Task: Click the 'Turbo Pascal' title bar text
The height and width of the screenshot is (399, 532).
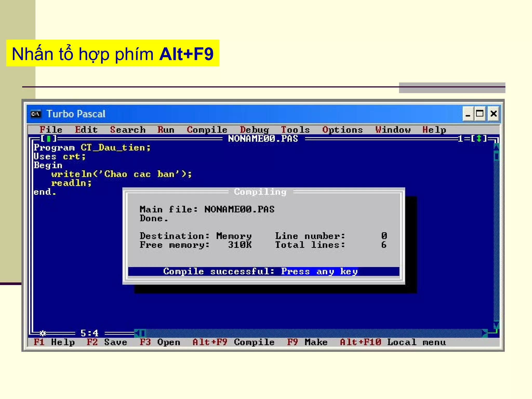Action: (76, 114)
